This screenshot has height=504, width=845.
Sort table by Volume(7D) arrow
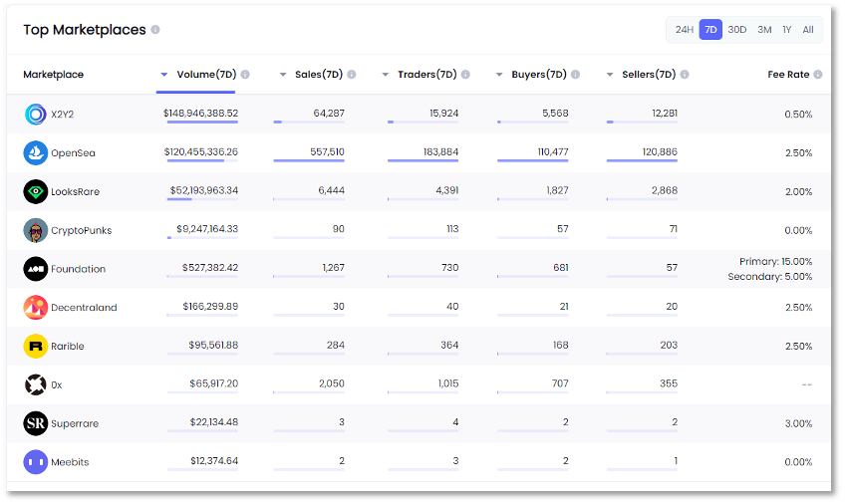click(164, 75)
